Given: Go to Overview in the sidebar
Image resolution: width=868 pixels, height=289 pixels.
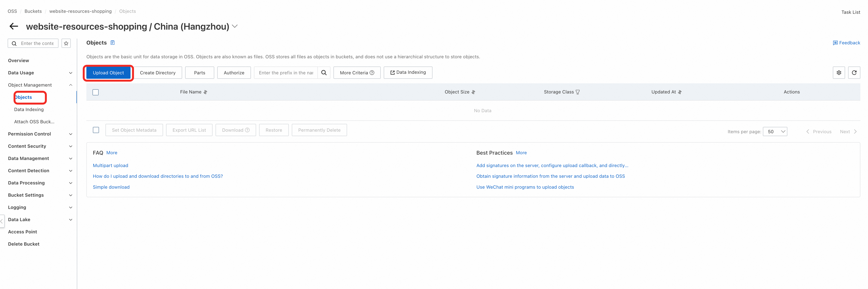Looking at the screenshot, I should click(x=19, y=61).
